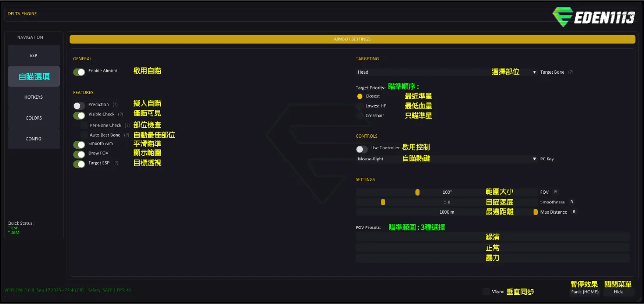Reset Max Distance with its R button
This screenshot has width=644, height=304.
574,212
